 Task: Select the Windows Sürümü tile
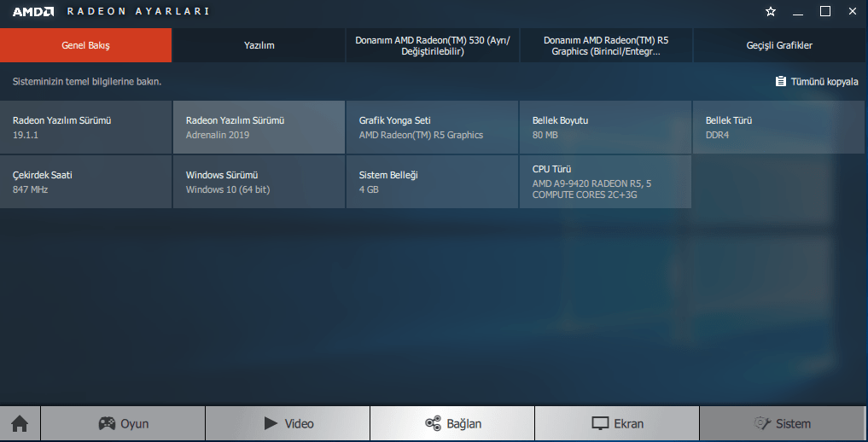[x=259, y=182]
